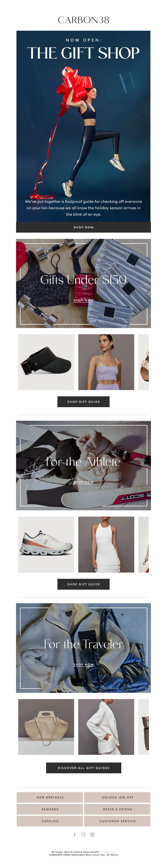Click the CARBON38 logo at top
This screenshot has height=868, width=167.
click(x=83, y=20)
